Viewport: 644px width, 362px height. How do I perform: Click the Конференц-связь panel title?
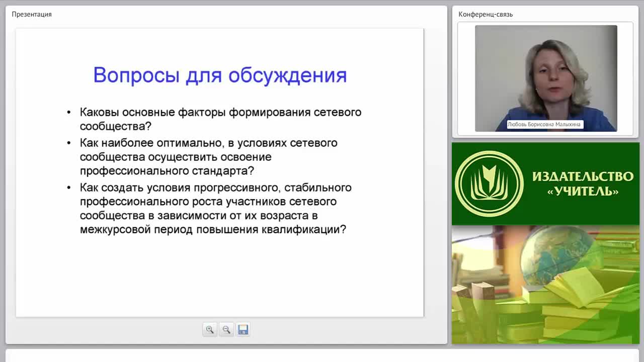tap(486, 14)
